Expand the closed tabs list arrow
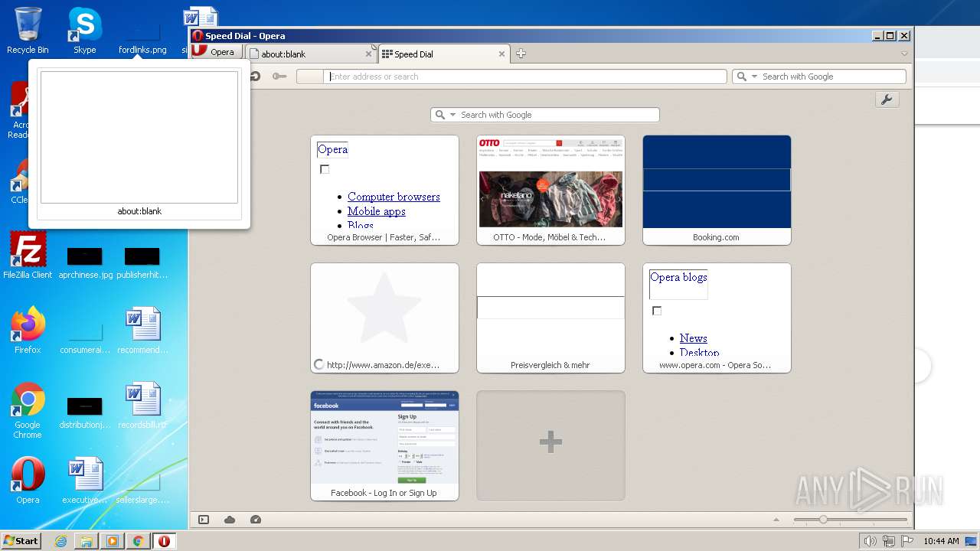980x551 pixels. [904, 54]
